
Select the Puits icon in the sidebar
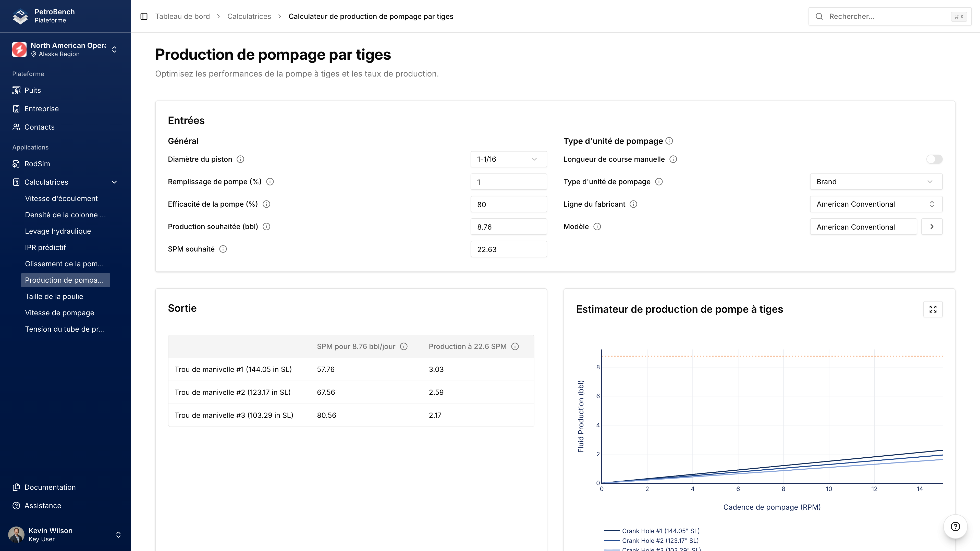pos(16,90)
